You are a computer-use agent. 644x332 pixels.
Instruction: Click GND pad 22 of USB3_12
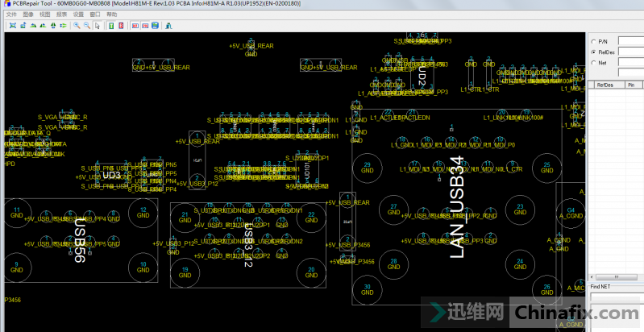(x=311, y=218)
